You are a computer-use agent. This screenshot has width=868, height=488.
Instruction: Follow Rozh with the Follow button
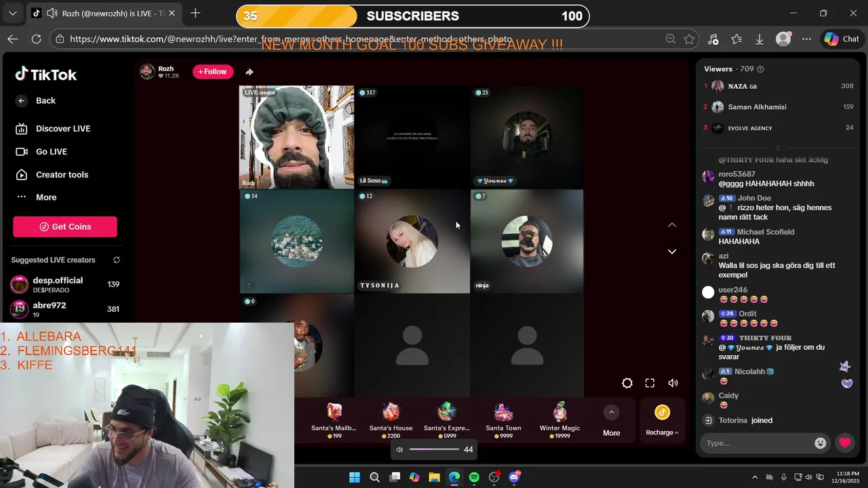(213, 72)
